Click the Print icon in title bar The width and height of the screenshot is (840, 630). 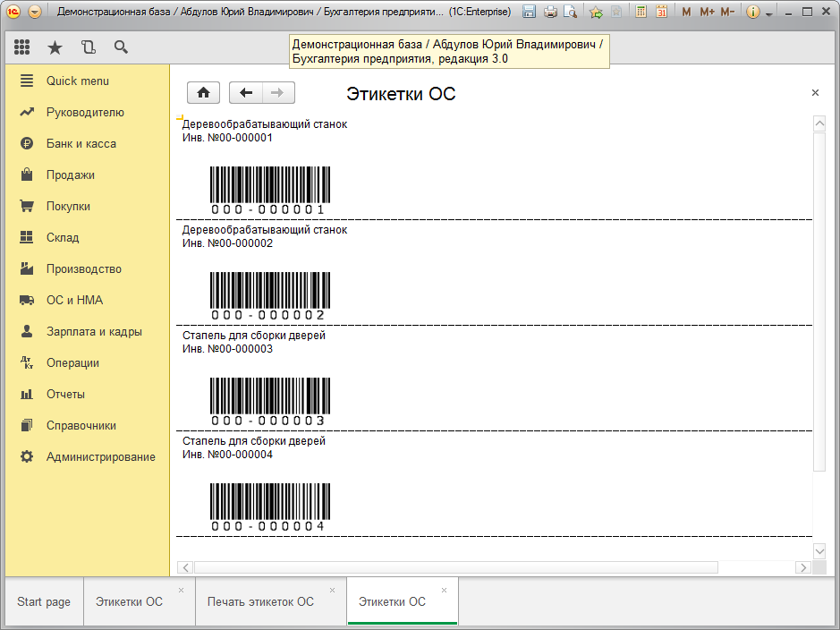point(550,12)
